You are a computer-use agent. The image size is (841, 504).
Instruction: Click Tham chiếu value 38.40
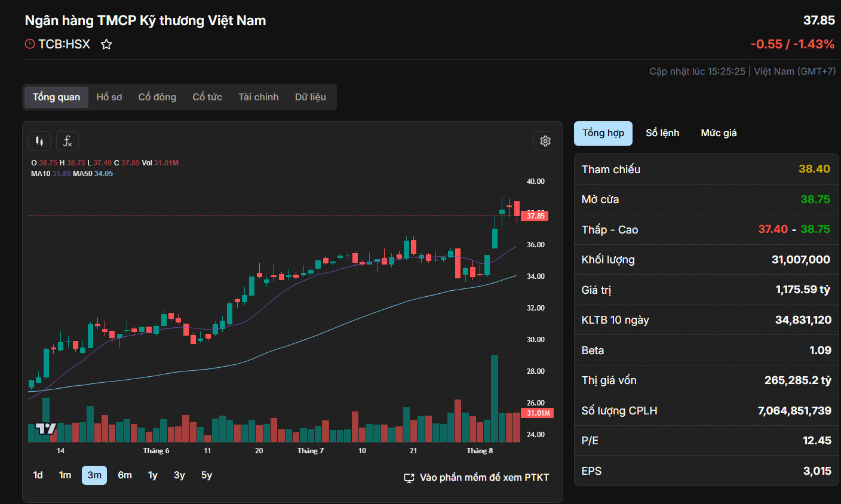(x=815, y=169)
